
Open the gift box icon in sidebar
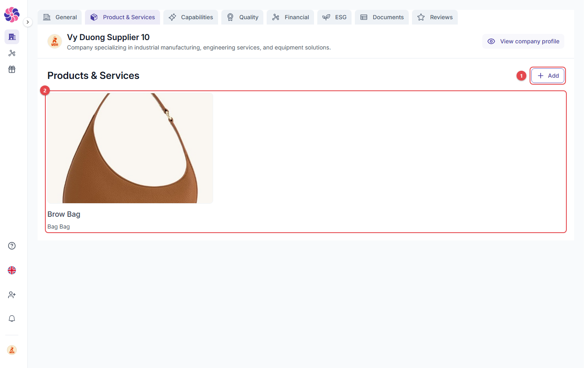click(x=12, y=70)
